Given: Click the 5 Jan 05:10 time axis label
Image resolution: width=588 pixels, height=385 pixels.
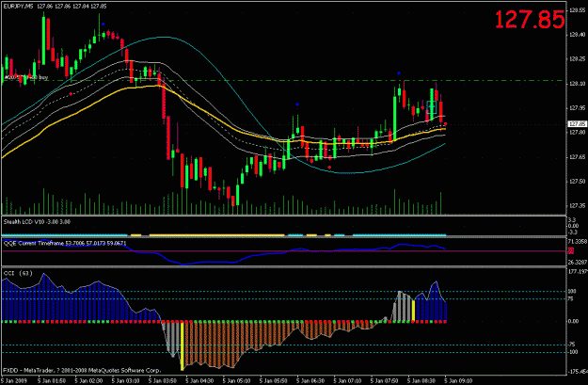Looking at the screenshot, I should tap(237, 381).
